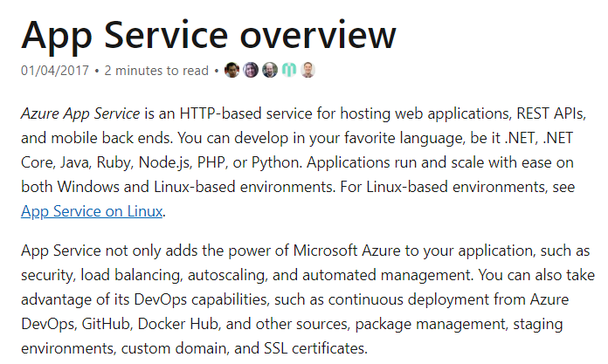The image size is (608, 364).
Task: Click the word 'GitHub'
Action: (x=106, y=324)
